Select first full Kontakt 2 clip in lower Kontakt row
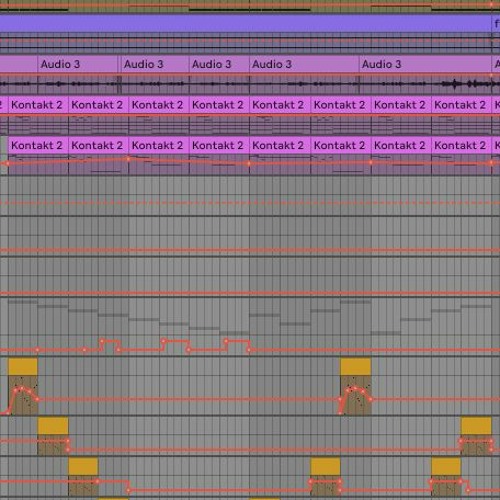The height and width of the screenshot is (500, 500). 38,145
